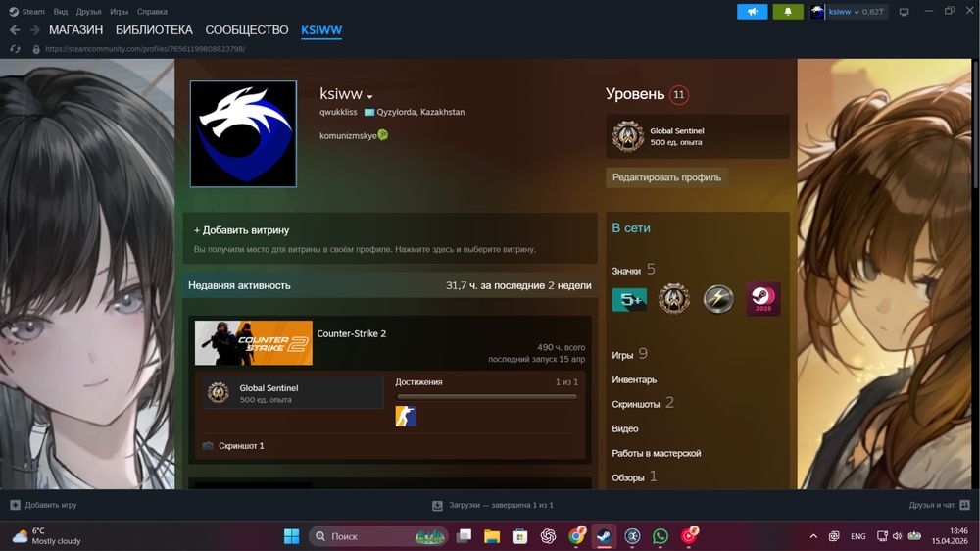Open ChatGPT from the taskbar
This screenshot has width=980, height=551.
[548, 536]
